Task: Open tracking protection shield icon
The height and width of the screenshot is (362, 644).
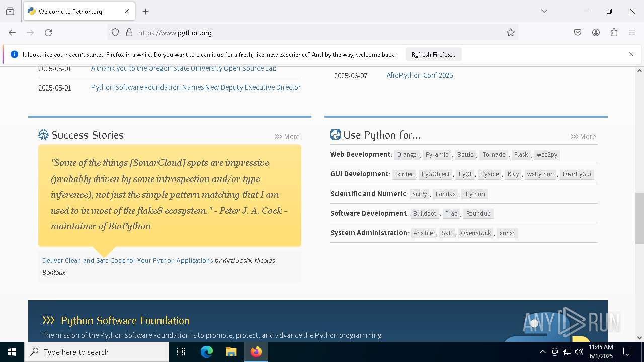Action: tap(115, 33)
